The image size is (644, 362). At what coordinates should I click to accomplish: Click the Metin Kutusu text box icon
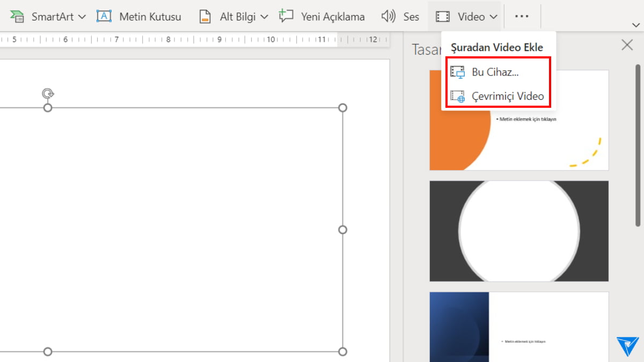105,16
